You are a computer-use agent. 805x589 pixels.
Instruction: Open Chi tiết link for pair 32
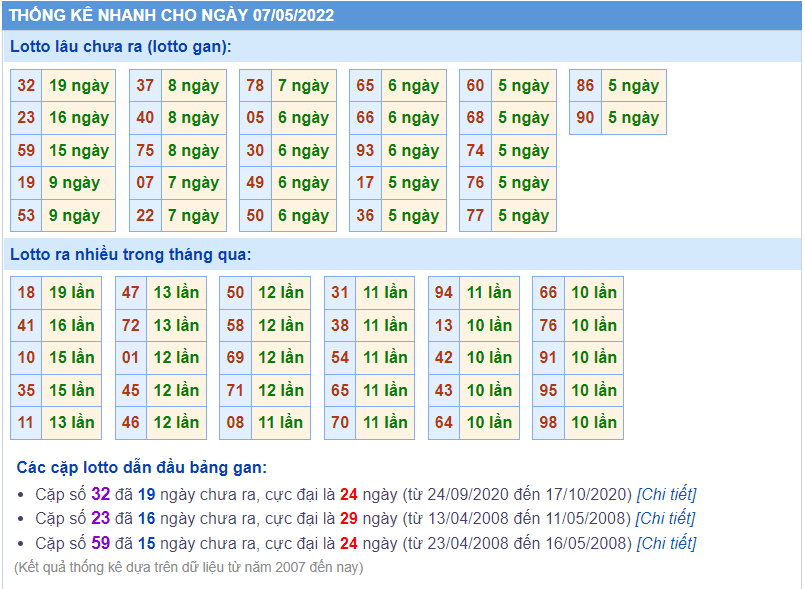click(666, 494)
